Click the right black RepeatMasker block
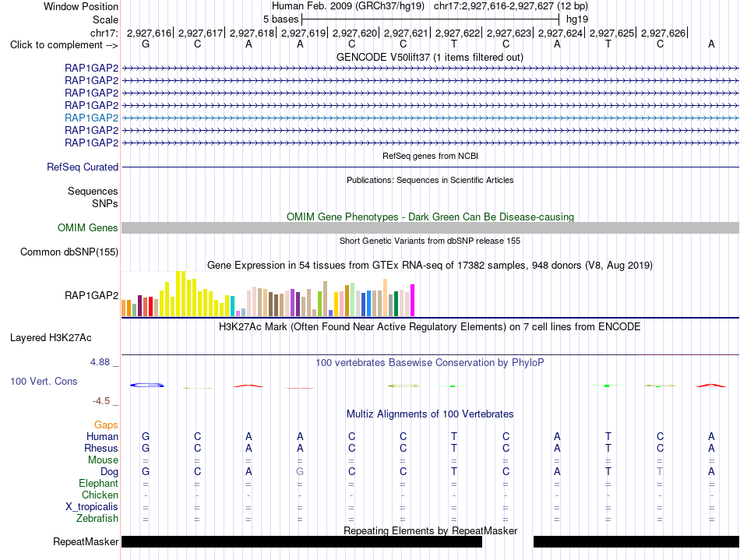 pos(636,541)
